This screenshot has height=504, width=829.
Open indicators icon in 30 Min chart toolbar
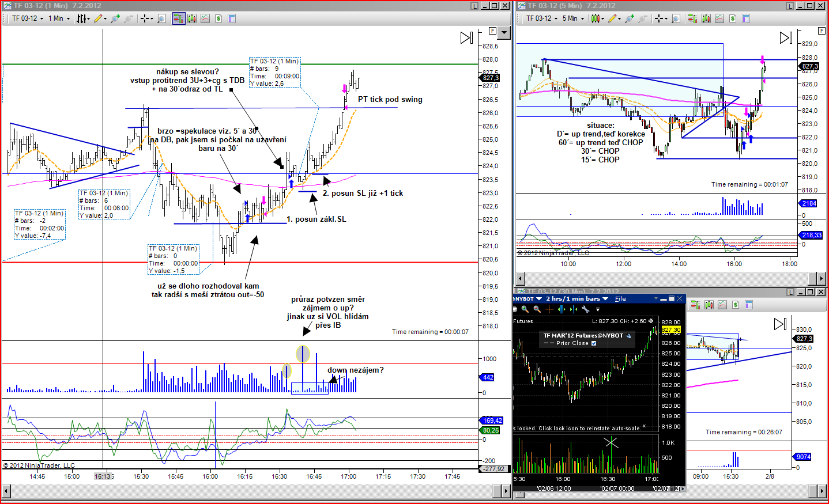(722, 305)
